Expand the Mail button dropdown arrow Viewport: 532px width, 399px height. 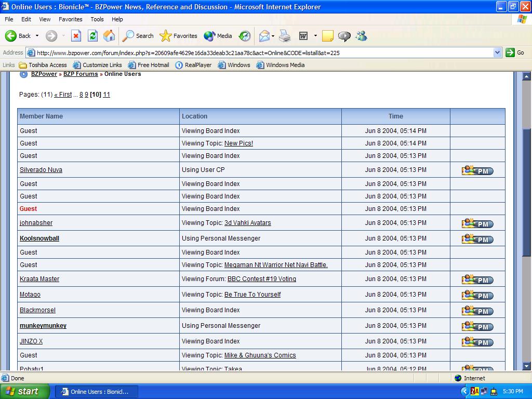tap(273, 36)
